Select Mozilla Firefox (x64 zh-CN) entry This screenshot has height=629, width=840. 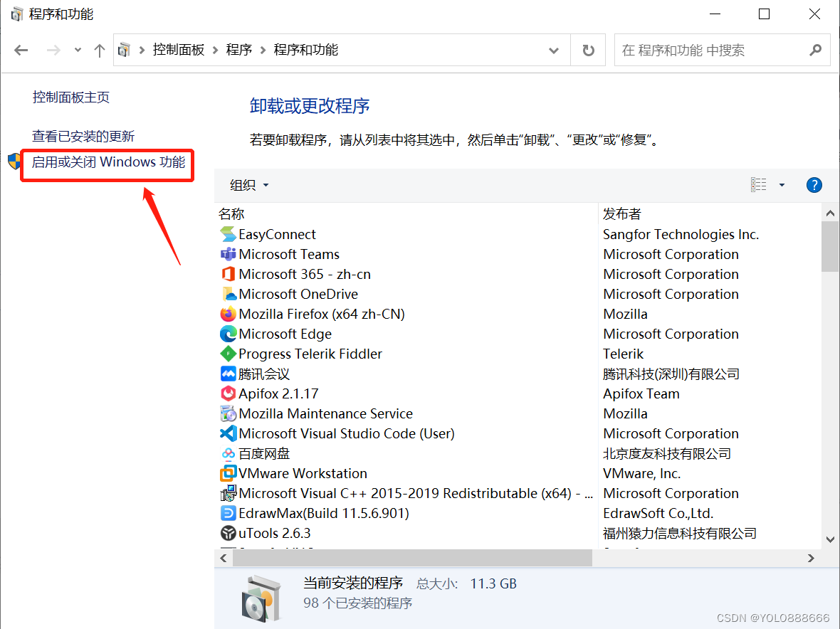tap(322, 314)
